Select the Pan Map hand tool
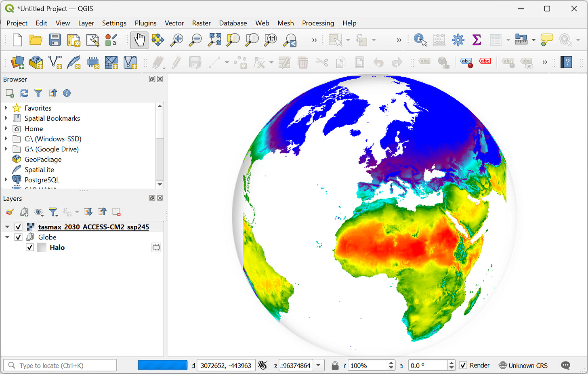The width and height of the screenshot is (588, 374). click(x=139, y=40)
